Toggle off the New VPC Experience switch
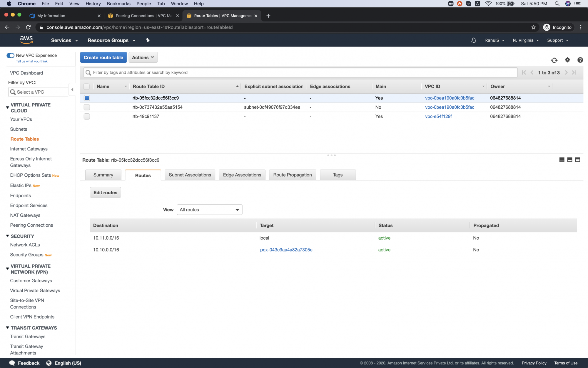 coord(11,55)
